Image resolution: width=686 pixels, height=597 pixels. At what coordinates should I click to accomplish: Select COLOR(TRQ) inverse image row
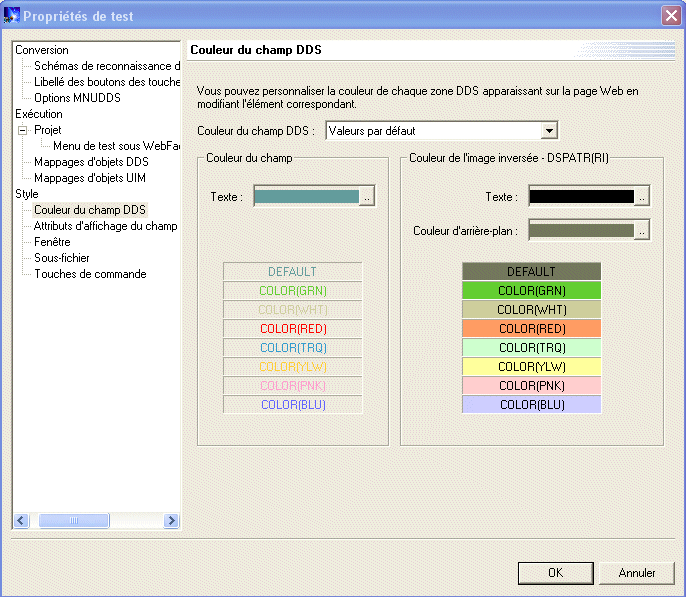532,348
